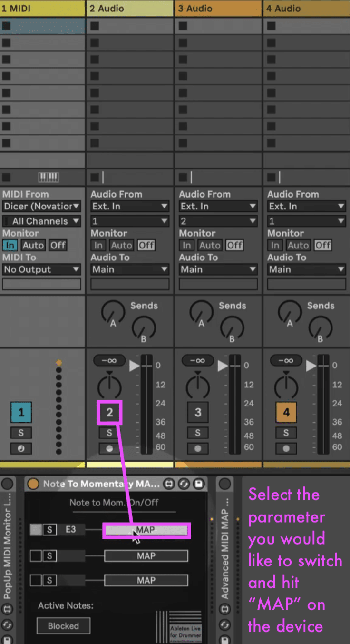The height and width of the screenshot is (644, 350).
Task: Save preset icon on Note To Momentary device
Action: coord(198,484)
